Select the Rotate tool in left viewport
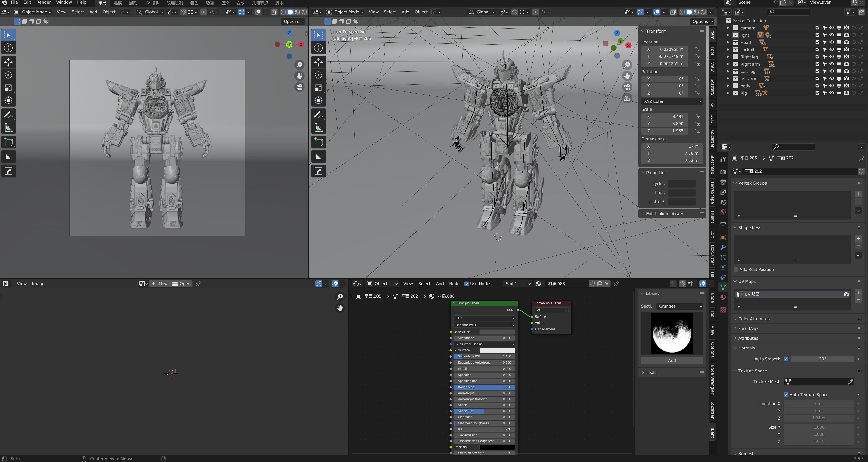Screen dimensions: 868x462 pos(8,75)
